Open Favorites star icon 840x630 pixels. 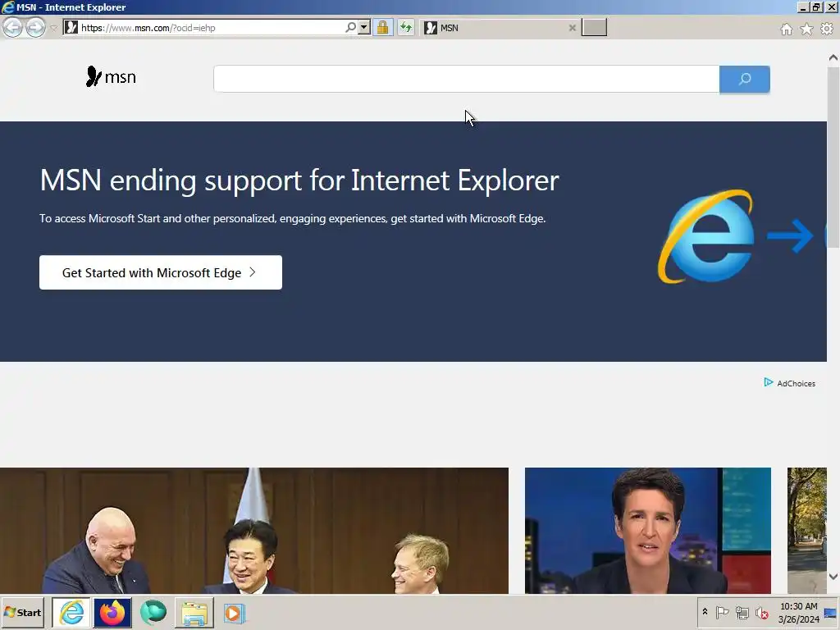pos(806,29)
